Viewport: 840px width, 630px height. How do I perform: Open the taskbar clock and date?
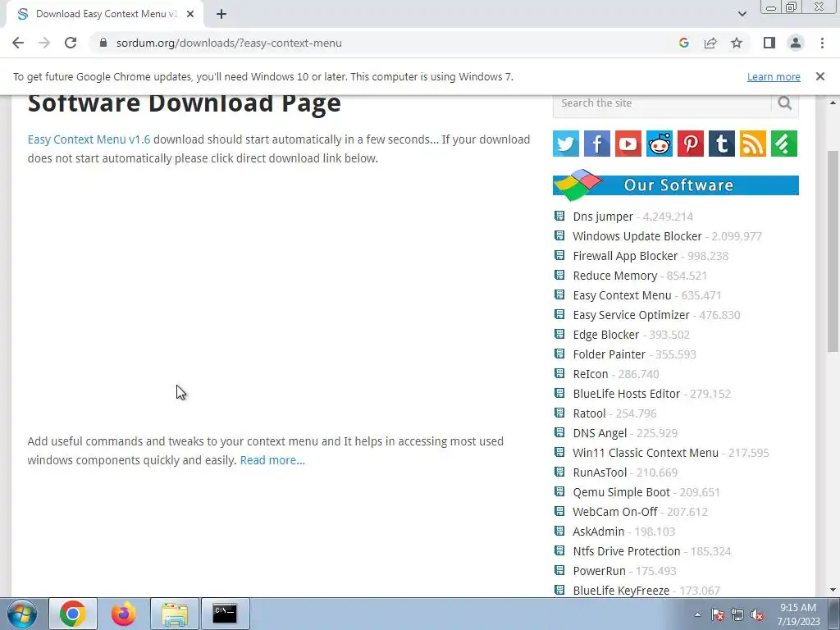click(x=798, y=614)
